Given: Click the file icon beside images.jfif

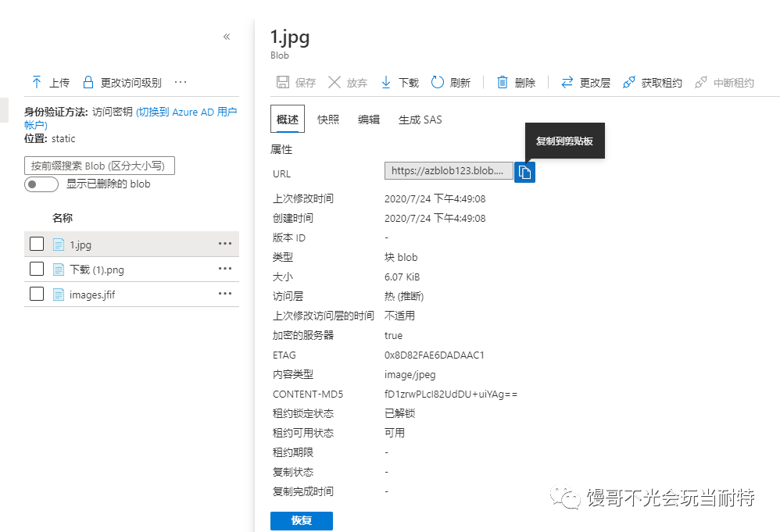Looking at the screenshot, I should pos(59,295).
